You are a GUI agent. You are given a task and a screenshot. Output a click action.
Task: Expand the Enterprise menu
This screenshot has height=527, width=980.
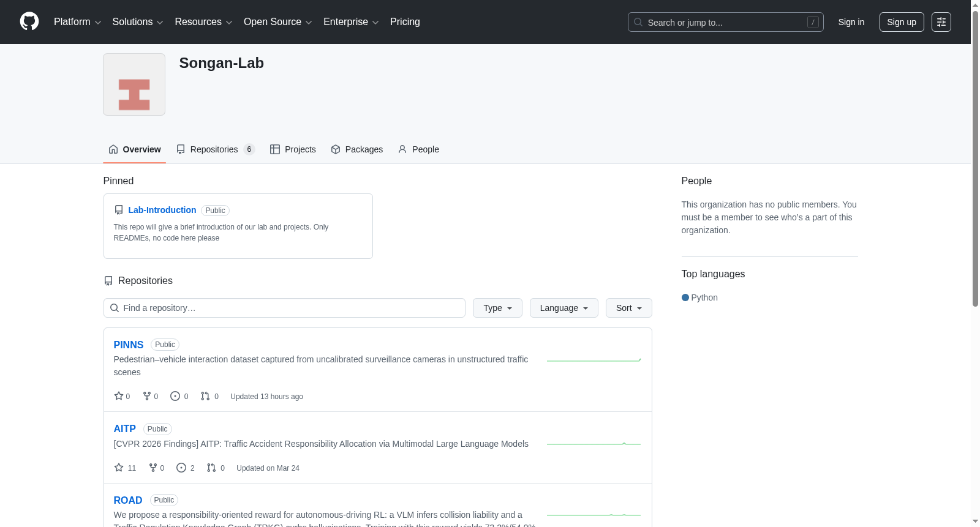pos(351,22)
